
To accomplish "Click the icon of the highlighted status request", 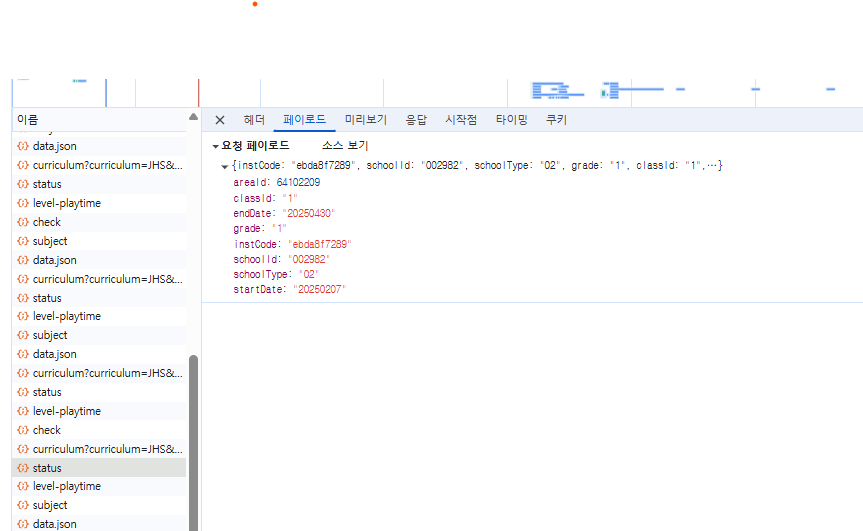I will (23, 468).
